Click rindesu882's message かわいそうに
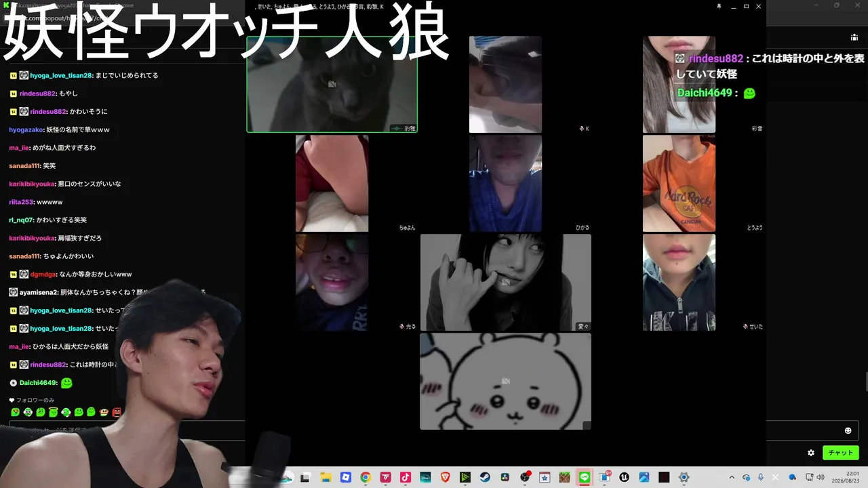This screenshot has height=488, width=868. click(88, 112)
